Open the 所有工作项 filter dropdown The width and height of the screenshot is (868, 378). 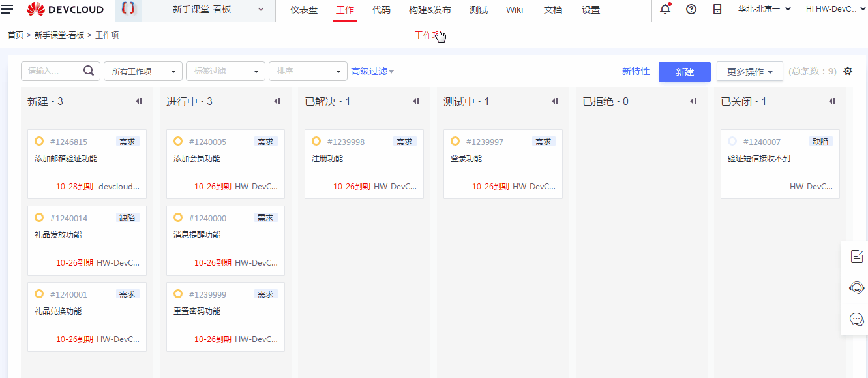[143, 71]
